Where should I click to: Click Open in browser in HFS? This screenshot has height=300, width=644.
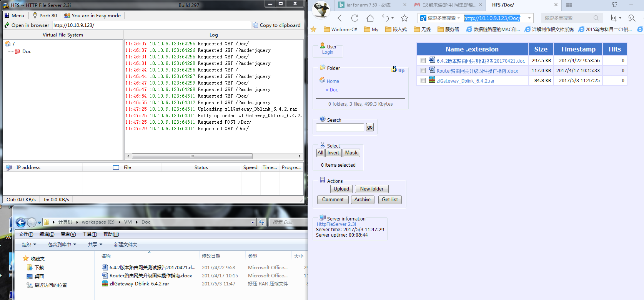(27, 25)
